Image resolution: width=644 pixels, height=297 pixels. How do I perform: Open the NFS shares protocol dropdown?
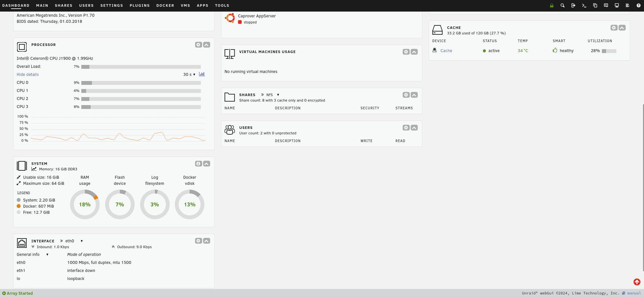coord(273,95)
